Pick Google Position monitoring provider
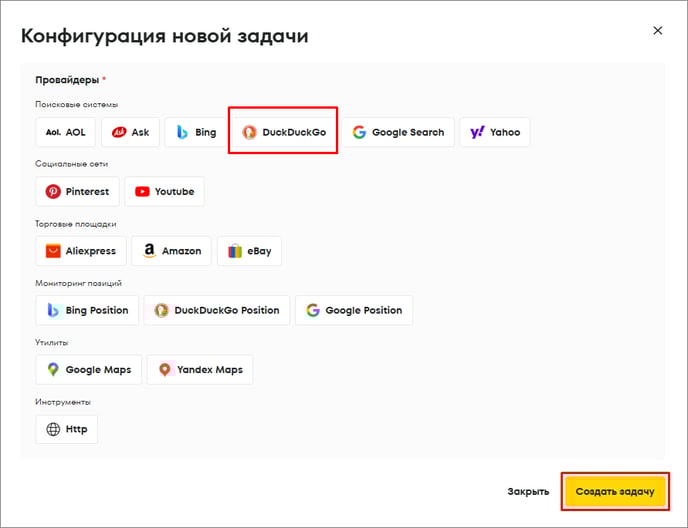Image resolution: width=688 pixels, height=528 pixels. tap(354, 310)
